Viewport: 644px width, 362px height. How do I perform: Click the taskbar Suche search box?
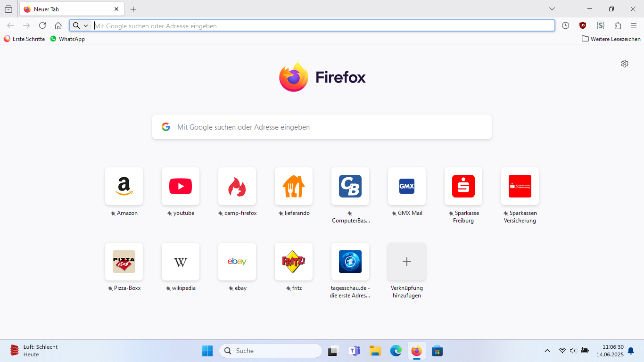click(271, 351)
